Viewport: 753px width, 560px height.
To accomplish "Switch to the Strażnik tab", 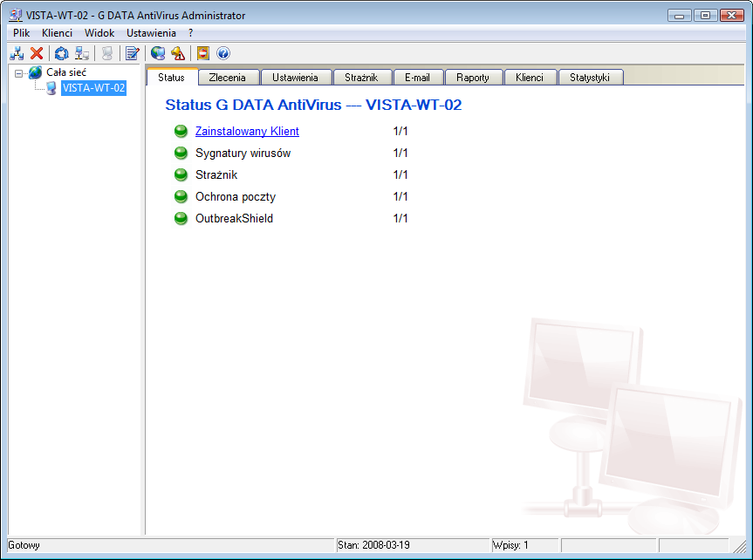I will point(361,78).
